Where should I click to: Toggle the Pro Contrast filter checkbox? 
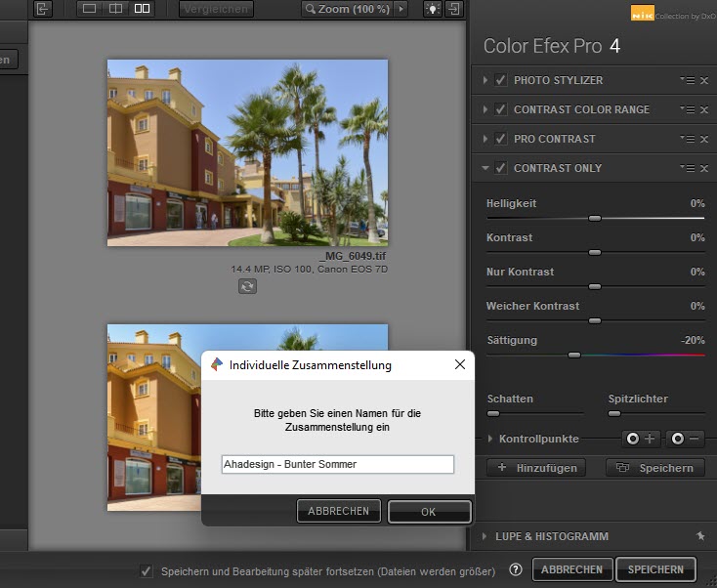501,139
